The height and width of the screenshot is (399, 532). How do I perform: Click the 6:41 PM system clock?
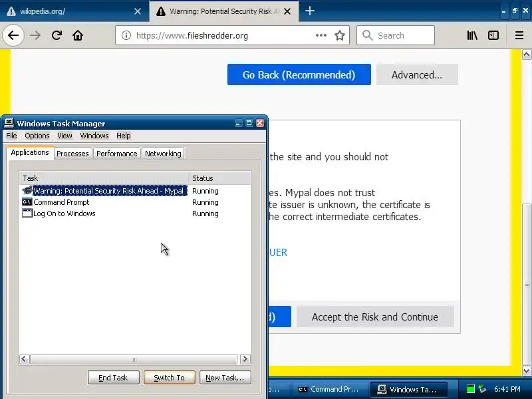point(507,389)
